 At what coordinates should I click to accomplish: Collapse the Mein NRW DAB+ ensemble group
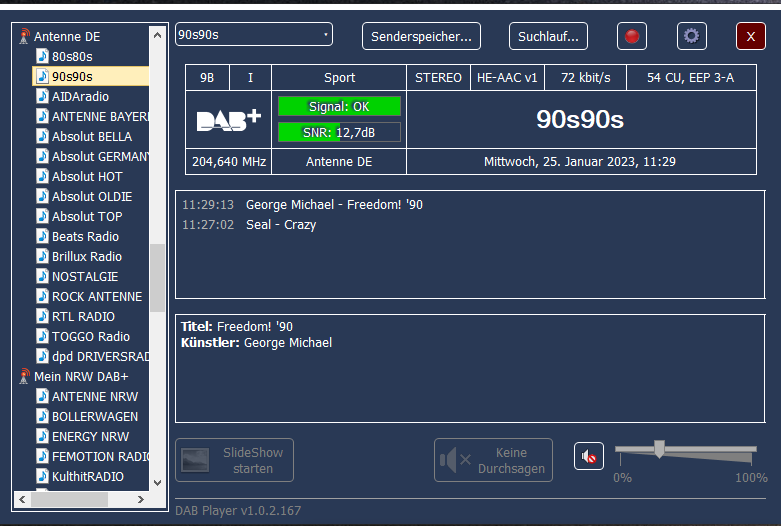(81, 376)
